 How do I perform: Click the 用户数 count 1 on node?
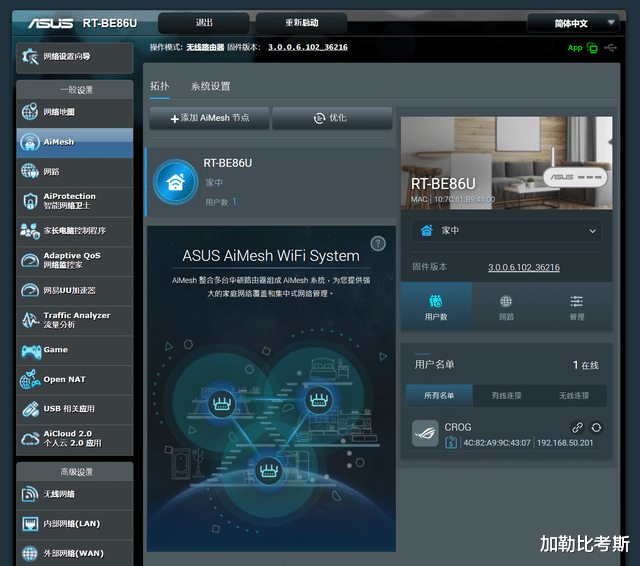pos(234,202)
